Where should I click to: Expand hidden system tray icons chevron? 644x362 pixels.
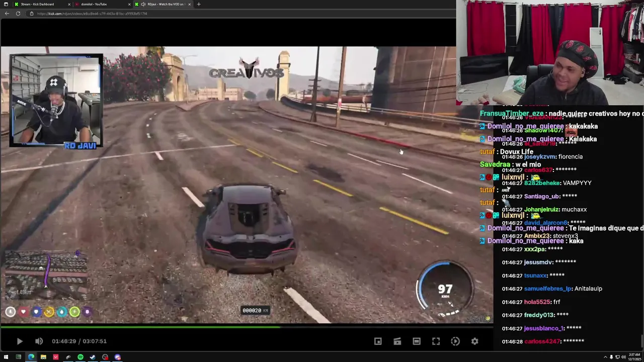point(605,357)
